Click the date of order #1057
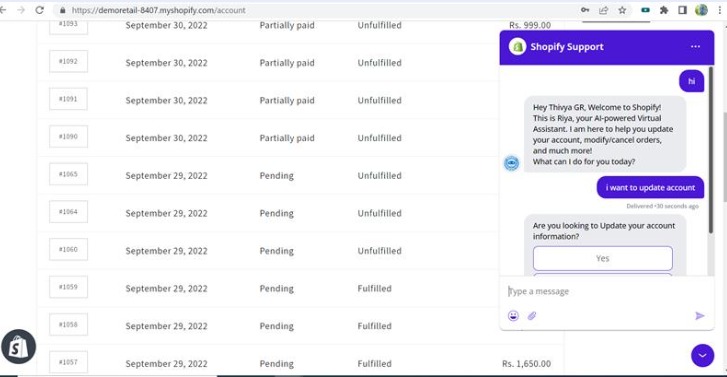 tap(166, 364)
